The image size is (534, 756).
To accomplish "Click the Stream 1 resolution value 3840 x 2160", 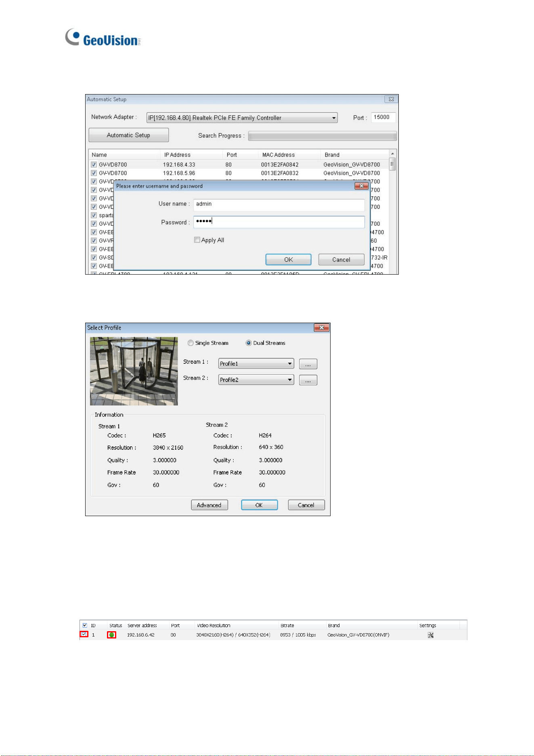I will (x=168, y=447).
